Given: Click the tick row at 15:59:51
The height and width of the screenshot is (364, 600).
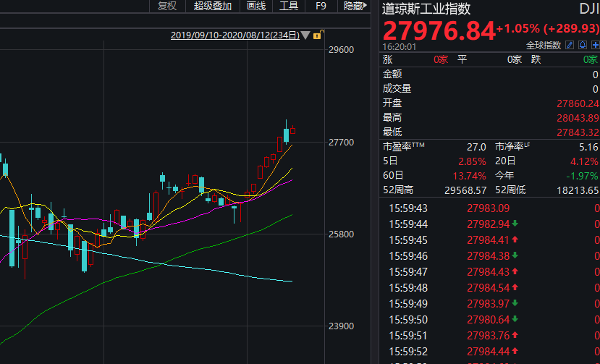Looking at the screenshot, I should click(x=490, y=336).
